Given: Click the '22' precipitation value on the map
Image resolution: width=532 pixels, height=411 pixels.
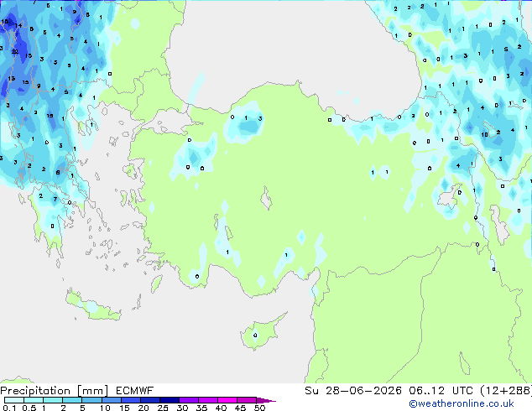Looking at the screenshot, I should pos(15,51).
